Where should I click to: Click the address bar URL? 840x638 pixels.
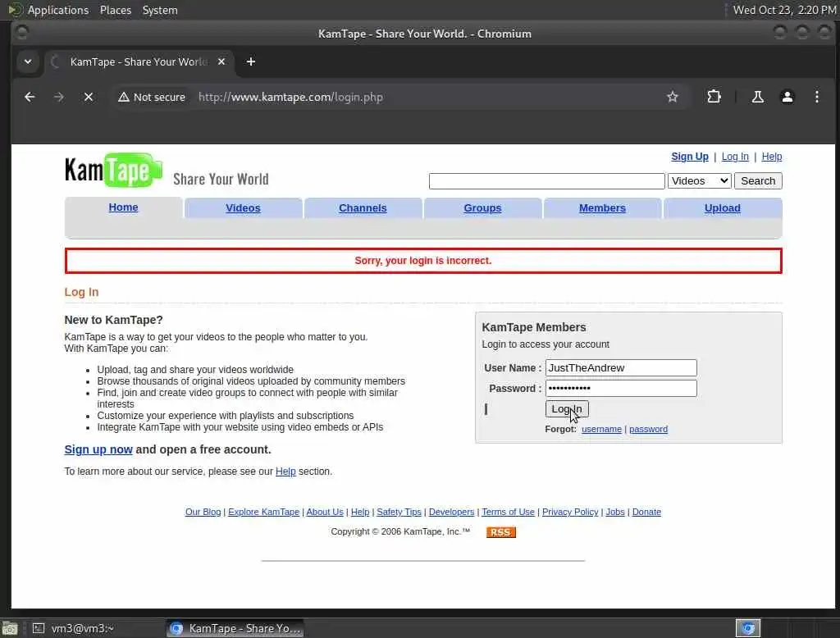[290, 97]
